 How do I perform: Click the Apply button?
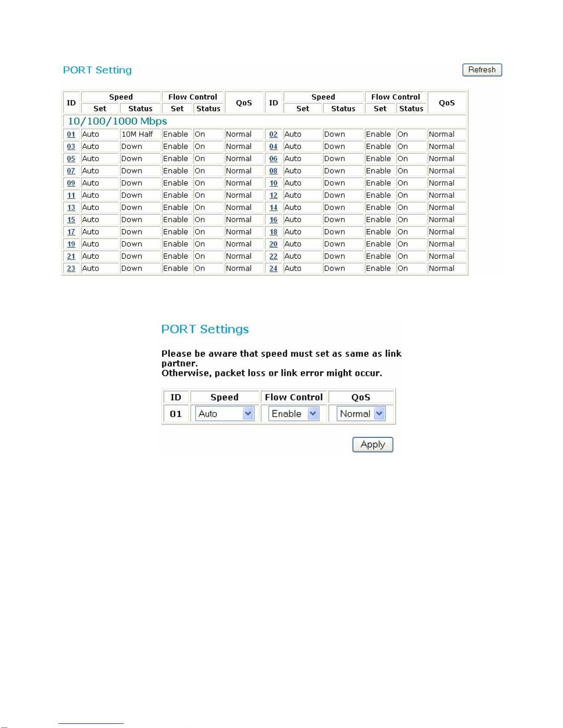coord(373,445)
